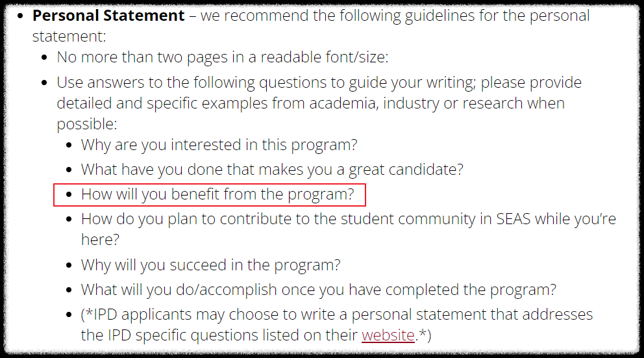Open the underlined "website" link

[x=388, y=335]
